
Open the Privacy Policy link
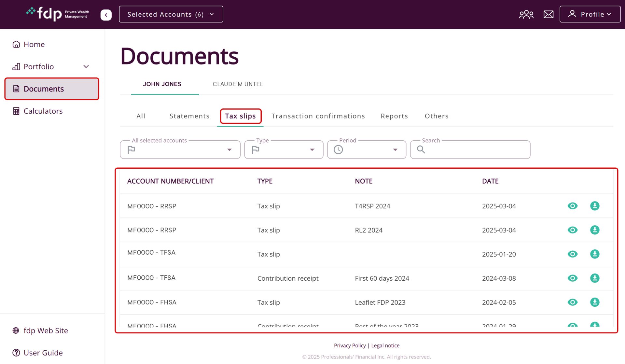(350, 345)
